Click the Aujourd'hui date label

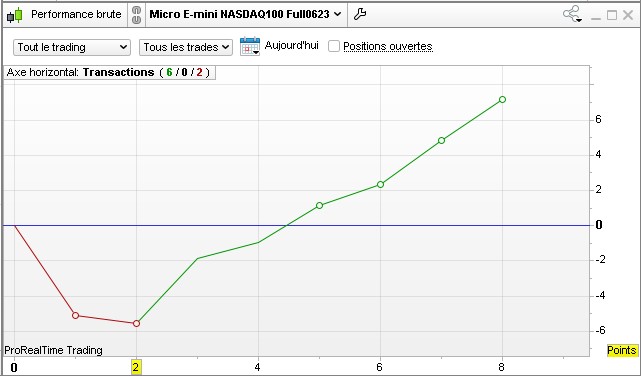tap(291, 45)
